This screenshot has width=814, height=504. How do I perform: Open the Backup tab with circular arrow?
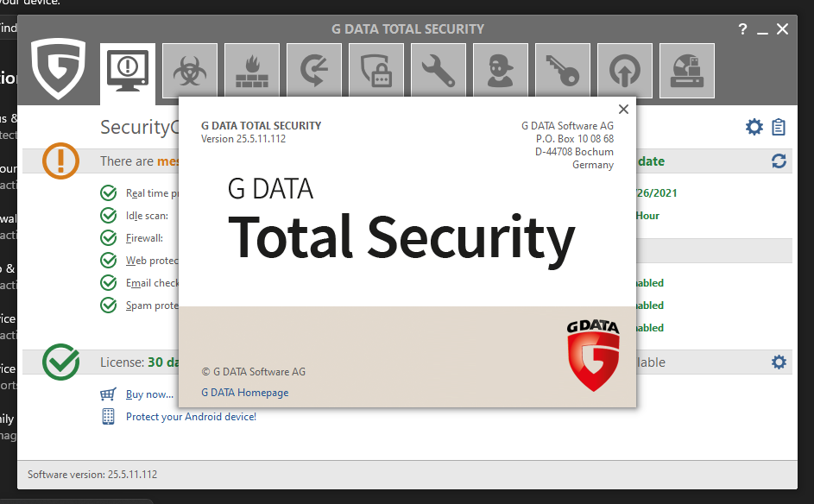click(x=314, y=71)
